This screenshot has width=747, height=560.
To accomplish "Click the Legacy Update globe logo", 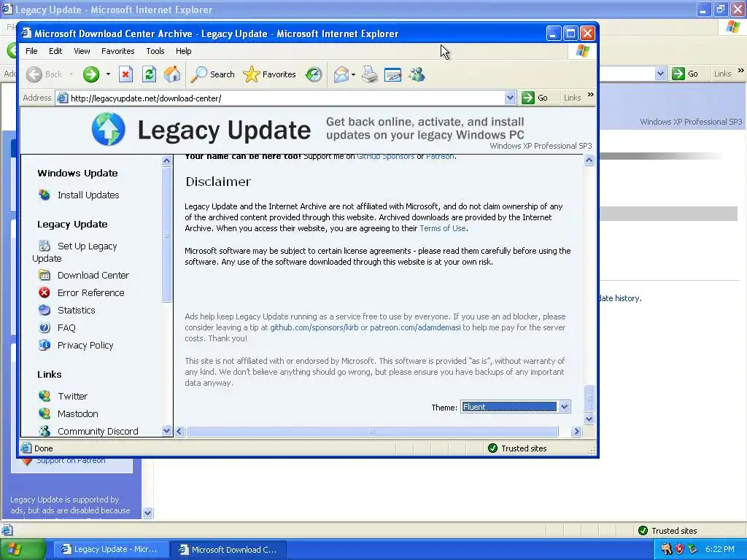I will (x=109, y=129).
